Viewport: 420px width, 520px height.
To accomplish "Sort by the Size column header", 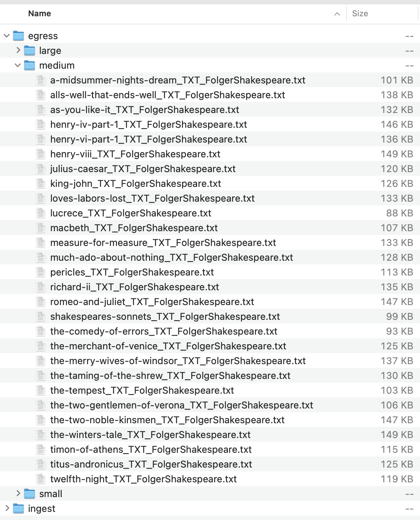I will (x=360, y=14).
